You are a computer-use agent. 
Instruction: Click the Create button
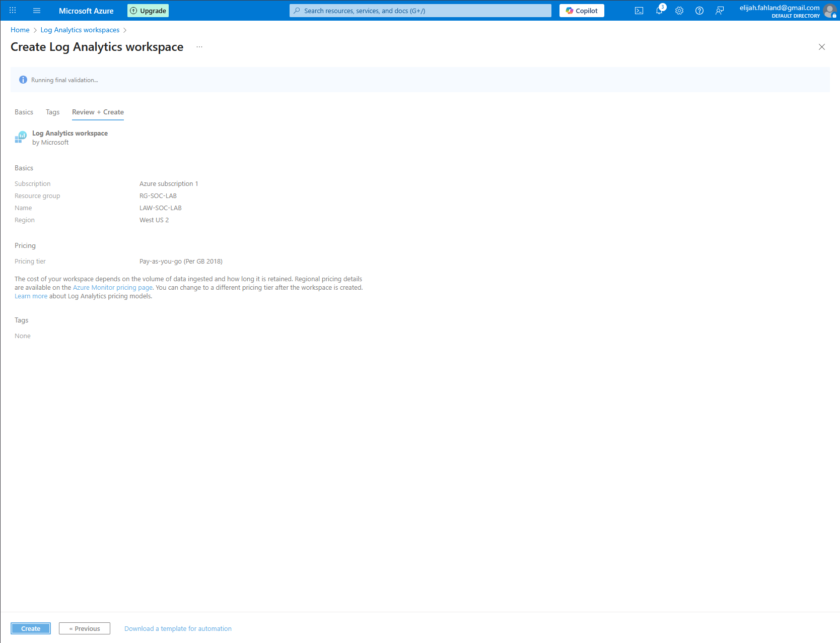click(31, 628)
